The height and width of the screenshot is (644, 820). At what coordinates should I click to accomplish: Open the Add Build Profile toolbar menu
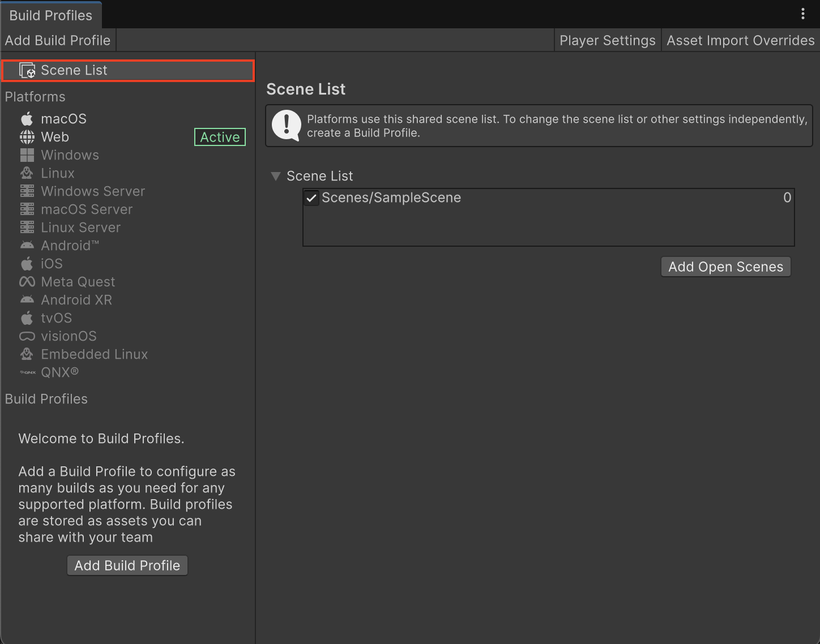click(58, 41)
